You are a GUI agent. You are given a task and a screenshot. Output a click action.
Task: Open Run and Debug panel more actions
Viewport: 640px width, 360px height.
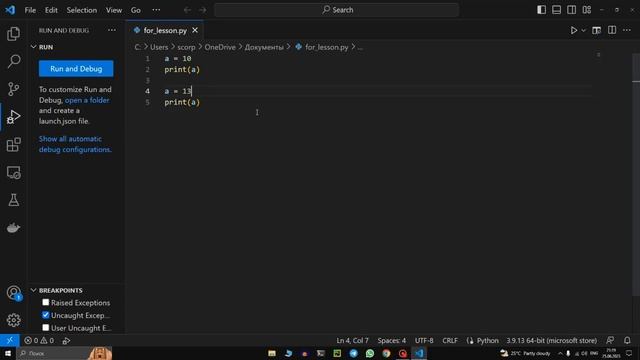tap(111, 30)
